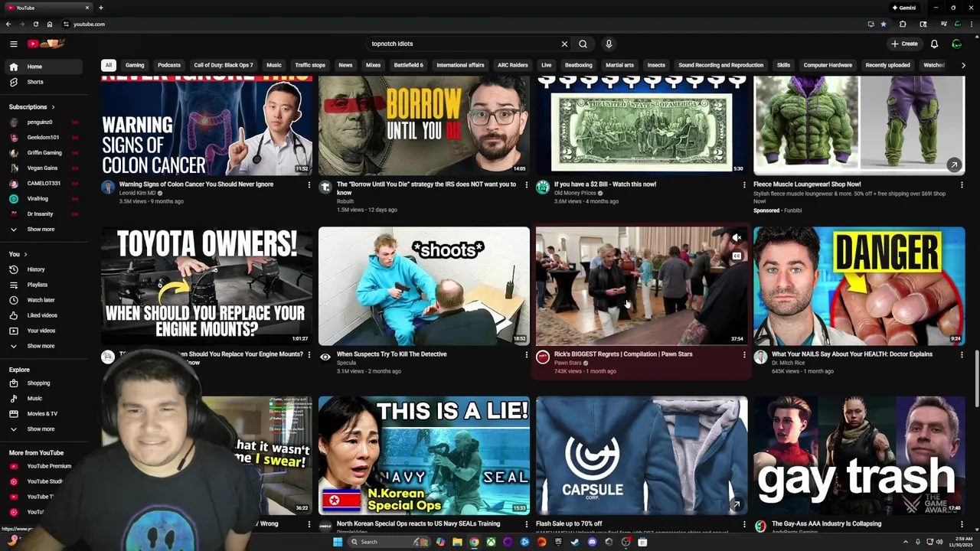Select the All filter chip
The height and width of the screenshot is (551, 980).
(x=109, y=65)
